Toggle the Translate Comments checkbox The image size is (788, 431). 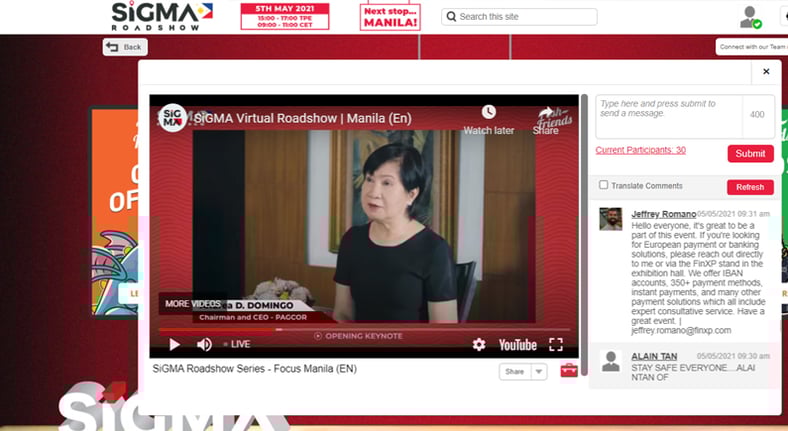click(604, 185)
